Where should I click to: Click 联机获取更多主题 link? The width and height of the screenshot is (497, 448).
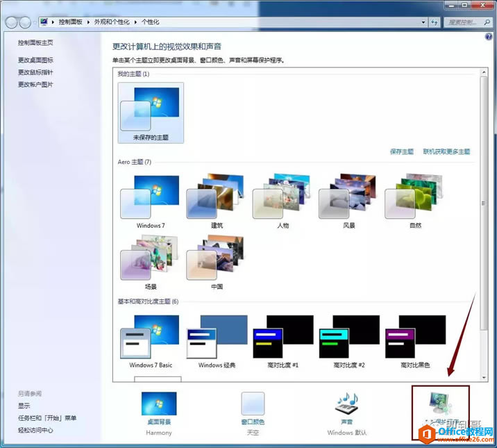446,151
